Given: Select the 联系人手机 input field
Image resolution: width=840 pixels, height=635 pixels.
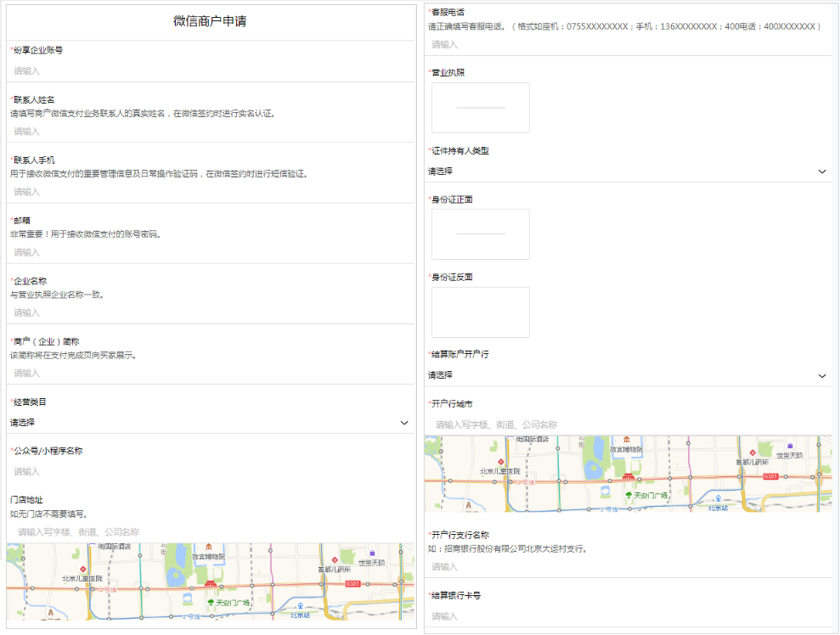Looking at the screenshot, I should [x=211, y=192].
